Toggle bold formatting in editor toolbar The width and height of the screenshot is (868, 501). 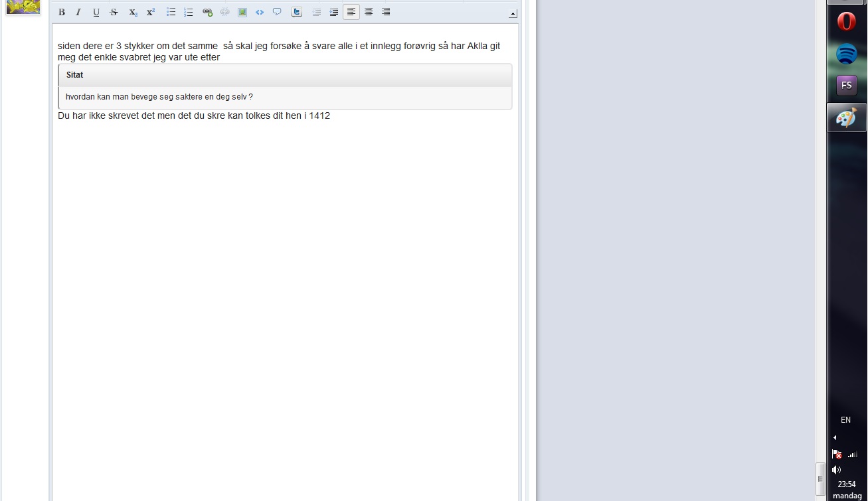click(x=62, y=13)
